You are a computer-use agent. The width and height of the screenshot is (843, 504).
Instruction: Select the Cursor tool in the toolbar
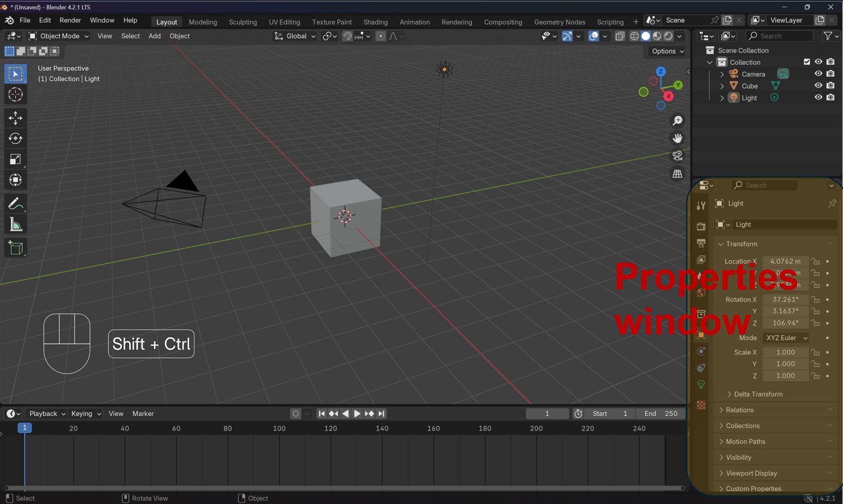[16, 95]
